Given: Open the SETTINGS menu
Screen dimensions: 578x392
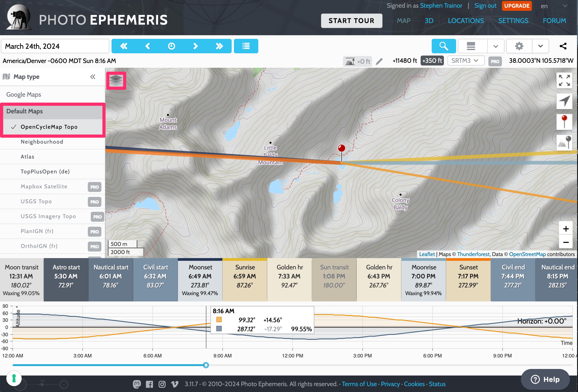Looking at the screenshot, I should click(513, 21).
